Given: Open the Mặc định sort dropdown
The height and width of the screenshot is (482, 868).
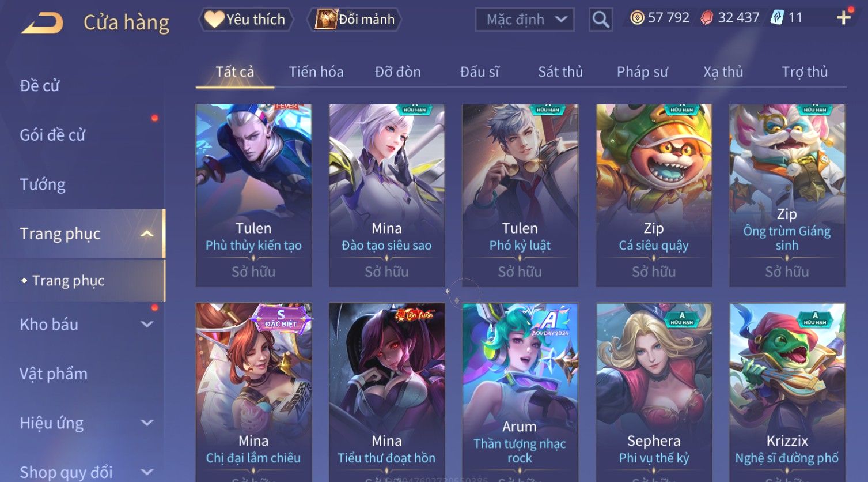Looking at the screenshot, I should click(525, 20).
